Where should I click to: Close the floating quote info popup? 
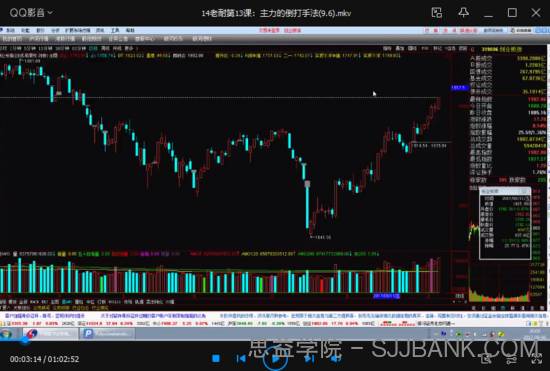(x=525, y=191)
